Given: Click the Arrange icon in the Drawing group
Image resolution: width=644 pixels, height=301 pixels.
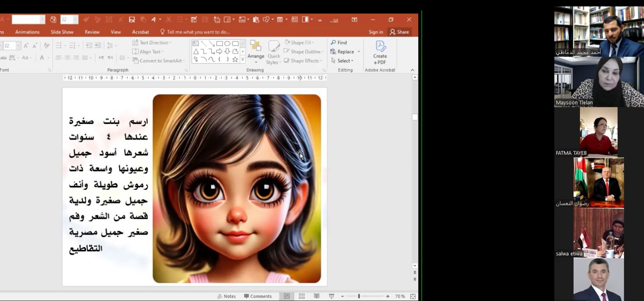Looking at the screenshot, I should [256, 46].
